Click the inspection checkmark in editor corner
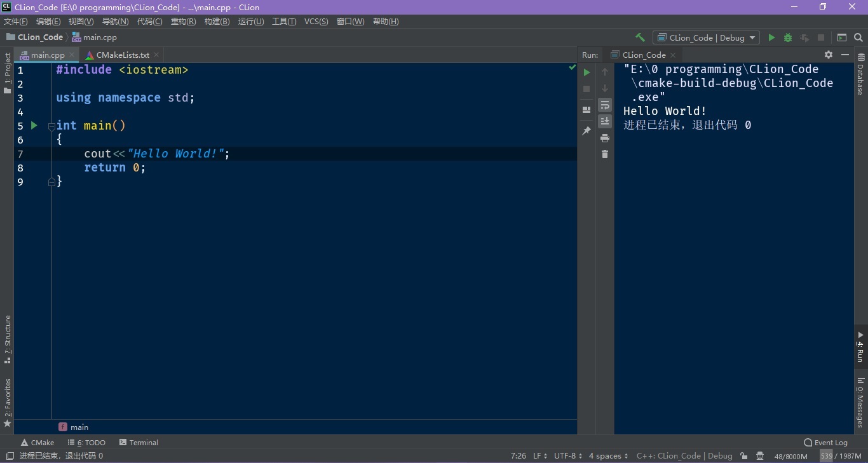 [x=572, y=67]
